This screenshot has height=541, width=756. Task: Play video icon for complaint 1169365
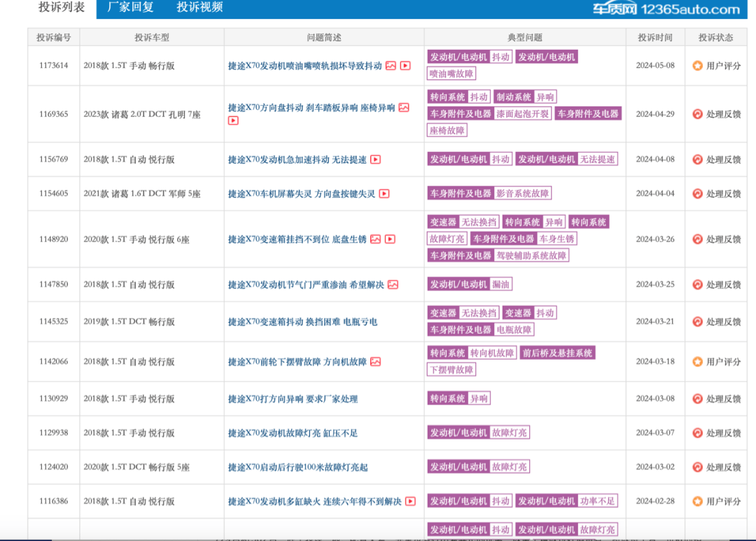[x=233, y=120]
